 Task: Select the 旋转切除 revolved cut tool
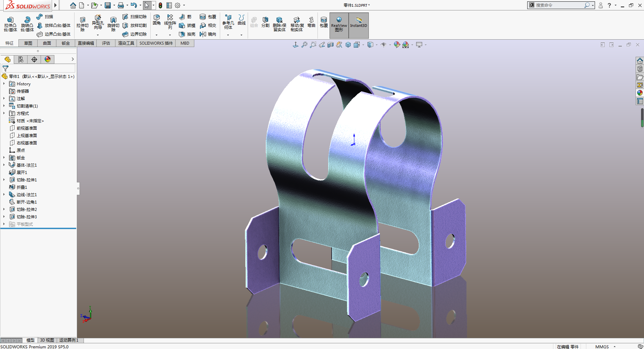tap(113, 24)
